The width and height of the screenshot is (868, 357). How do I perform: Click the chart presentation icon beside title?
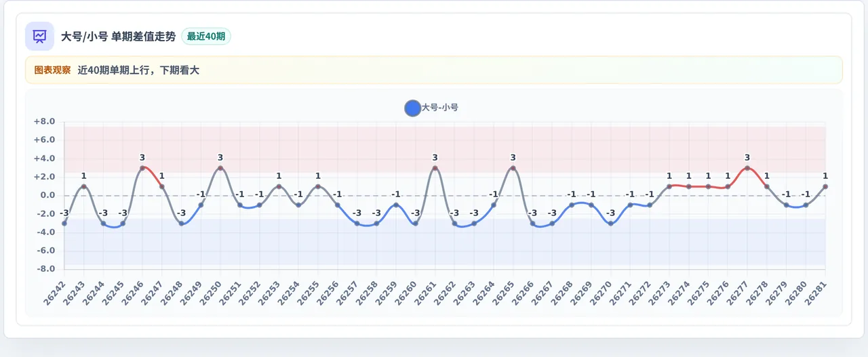[39, 36]
